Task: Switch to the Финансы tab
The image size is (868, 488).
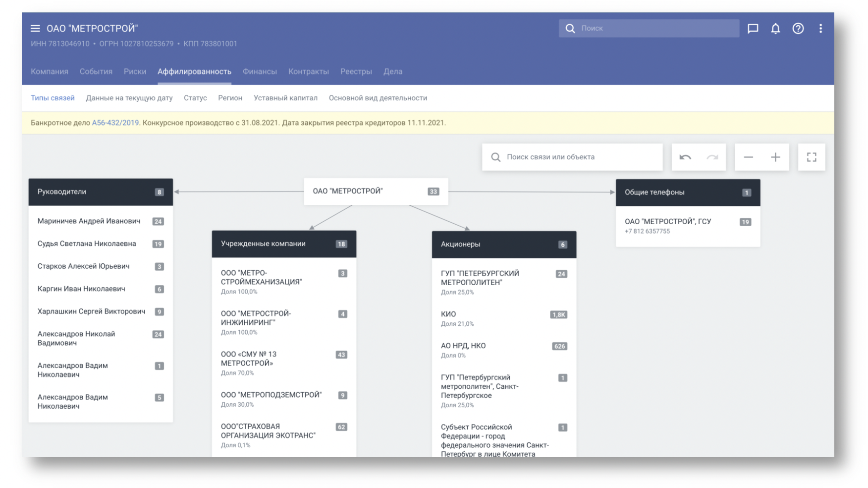Action: (260, 71)
